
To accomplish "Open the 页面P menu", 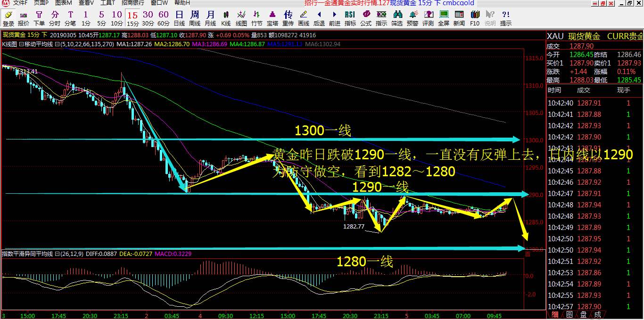I will [x=41, y=3].
